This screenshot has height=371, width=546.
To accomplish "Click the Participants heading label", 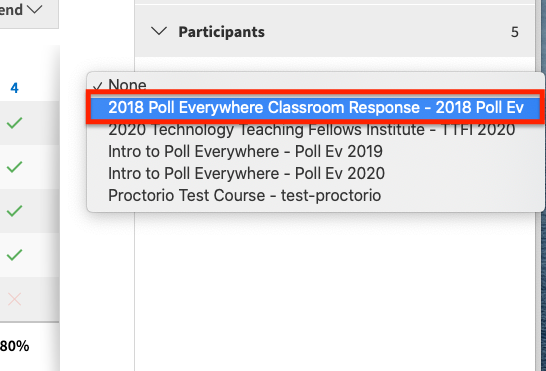I will (x=221, y=32).
